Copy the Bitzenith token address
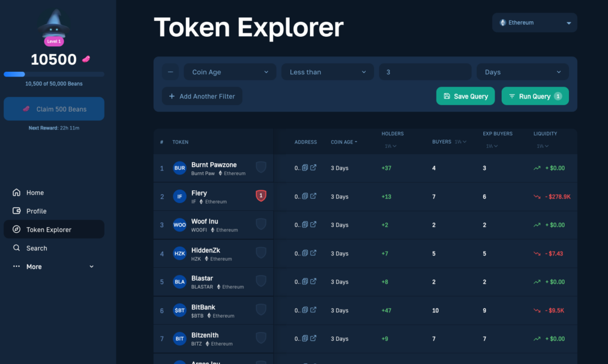This screenshot has height=364, width=608. [305, 338]
